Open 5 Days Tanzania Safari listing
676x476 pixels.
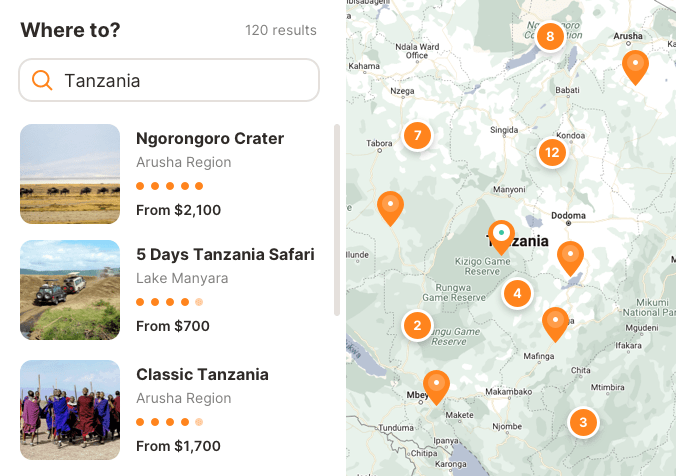pos(225,254)
